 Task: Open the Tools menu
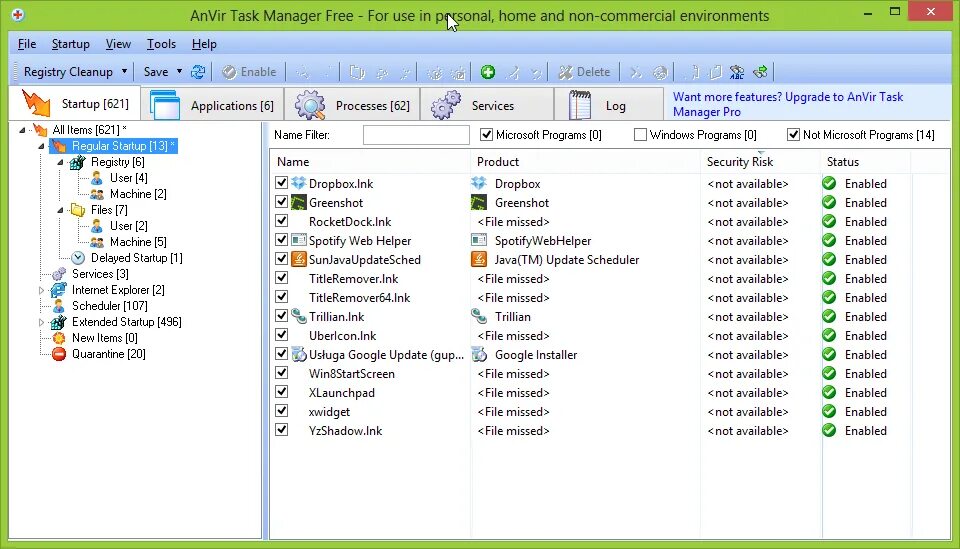[161, 44]
